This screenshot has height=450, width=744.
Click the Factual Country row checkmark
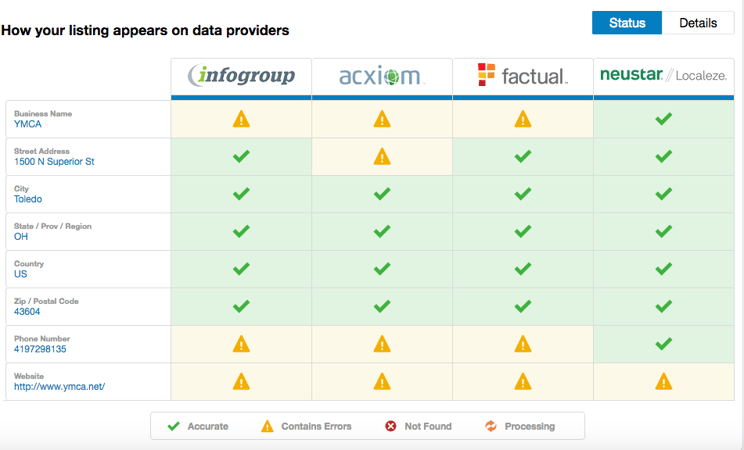point(523,269)
